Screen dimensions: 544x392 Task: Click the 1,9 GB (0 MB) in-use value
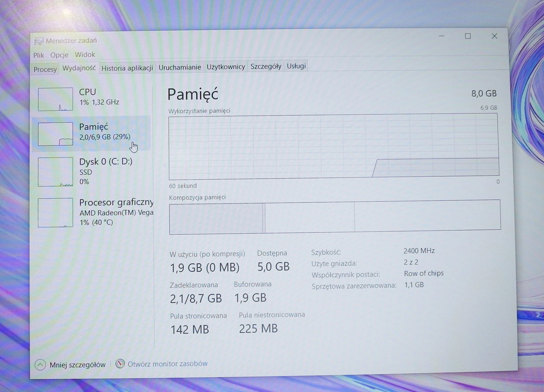coord(205,268)
